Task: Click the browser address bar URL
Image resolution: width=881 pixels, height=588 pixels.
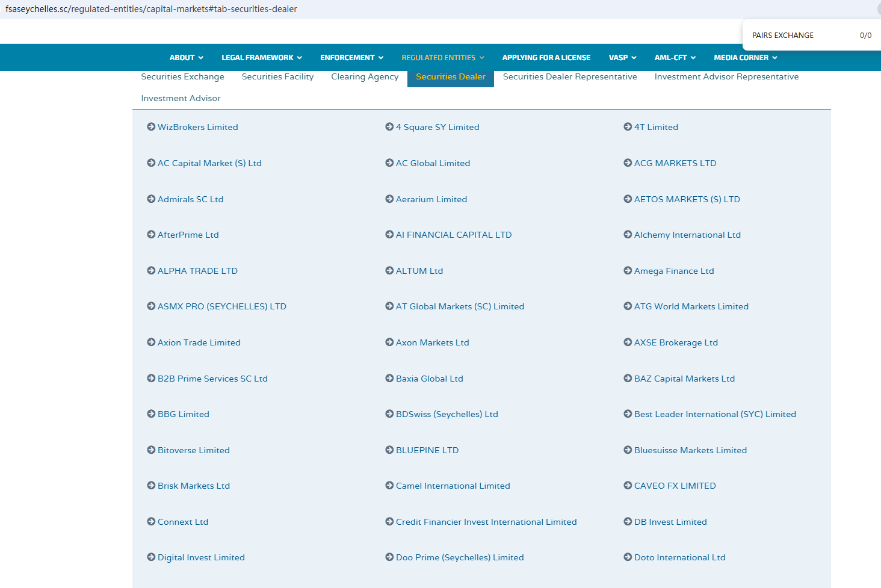Action: pyautogui.click(x=151, y=9)
